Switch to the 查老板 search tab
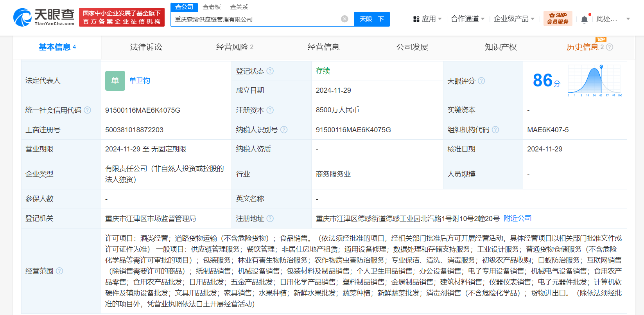The width and height of the screenshot is (644, 315). click(x=212, y=7)
